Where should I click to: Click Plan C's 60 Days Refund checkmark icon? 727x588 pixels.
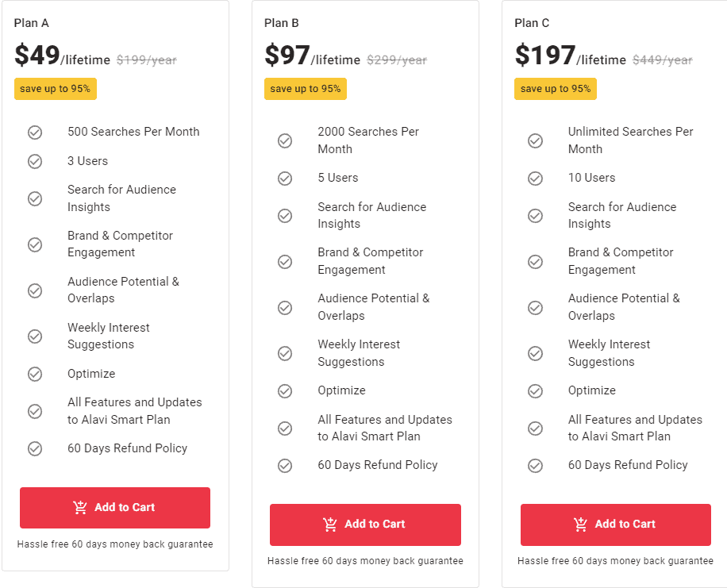(x=536, y=466)
